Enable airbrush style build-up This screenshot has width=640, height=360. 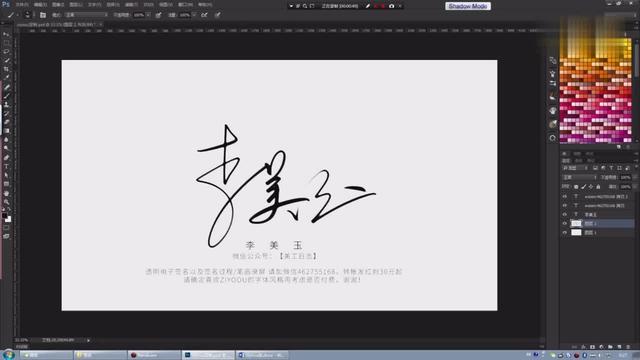[204, 15]
